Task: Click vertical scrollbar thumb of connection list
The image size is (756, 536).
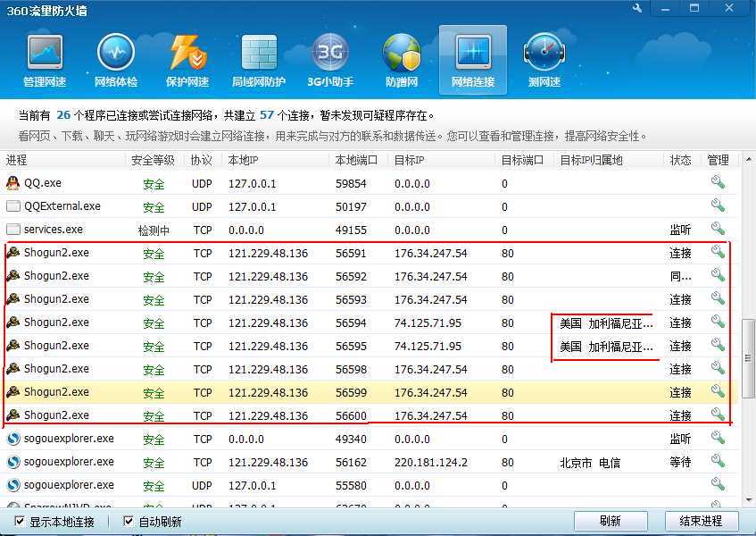Action: [748, 358]
